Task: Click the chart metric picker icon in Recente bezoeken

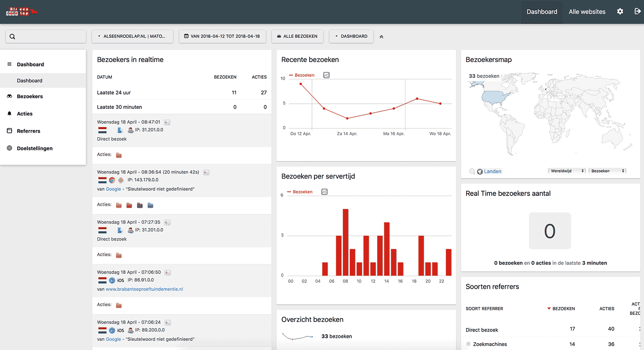Action: (x=326, y=75)
